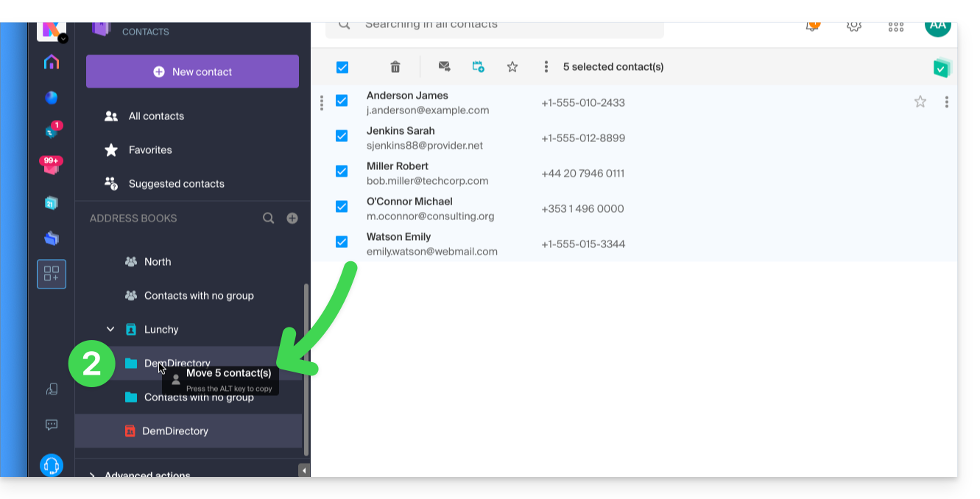Star Anderson James as favorite
The height and width of the screenshot is (499, 980).
click(x=920, y=102)
